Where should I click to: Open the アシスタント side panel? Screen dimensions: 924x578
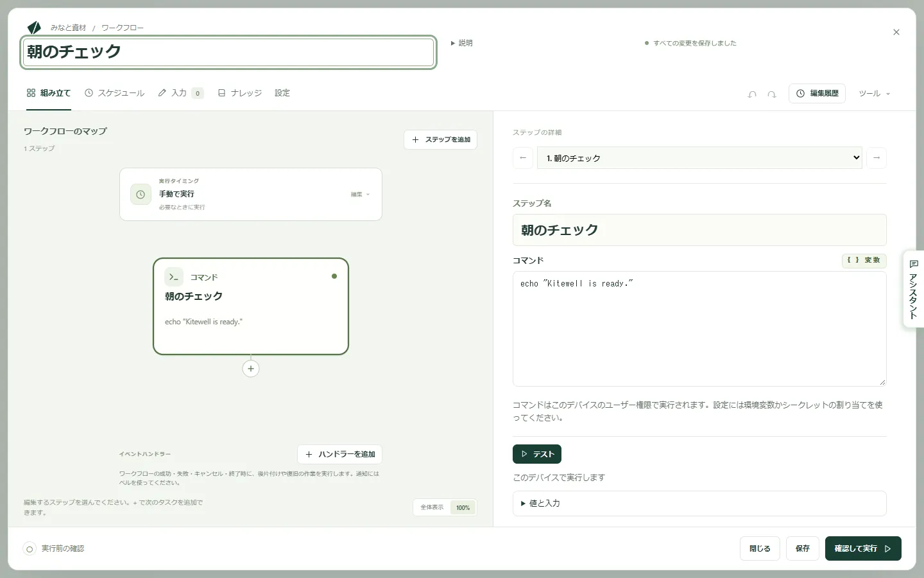pos(914,289)
